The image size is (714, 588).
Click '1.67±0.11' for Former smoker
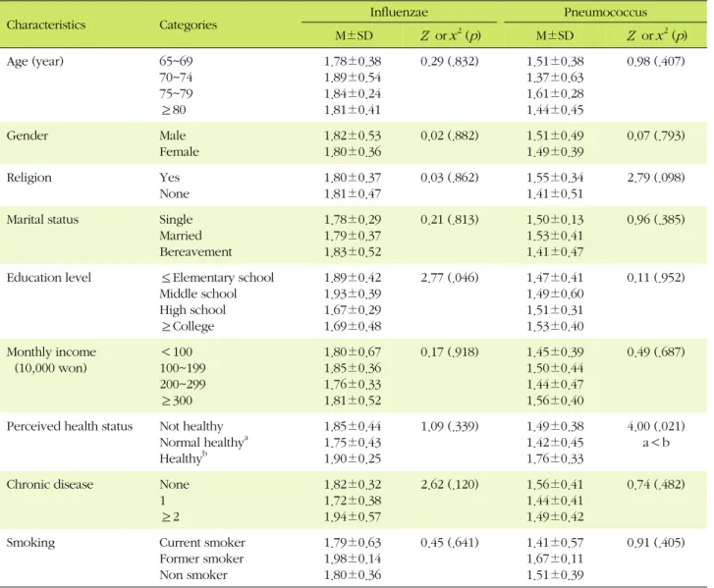(555, 559)
